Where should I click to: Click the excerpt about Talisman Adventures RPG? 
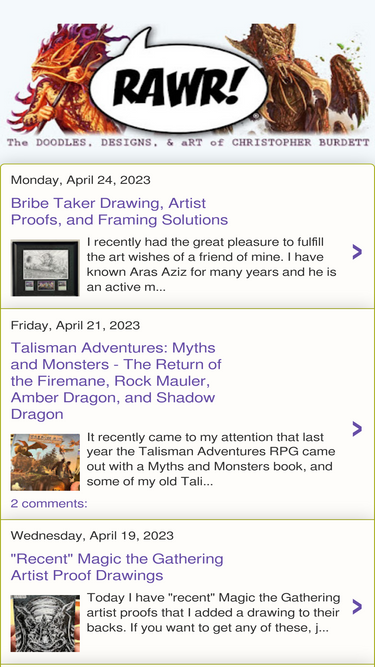pyautogui.click(x=211, y=459)
